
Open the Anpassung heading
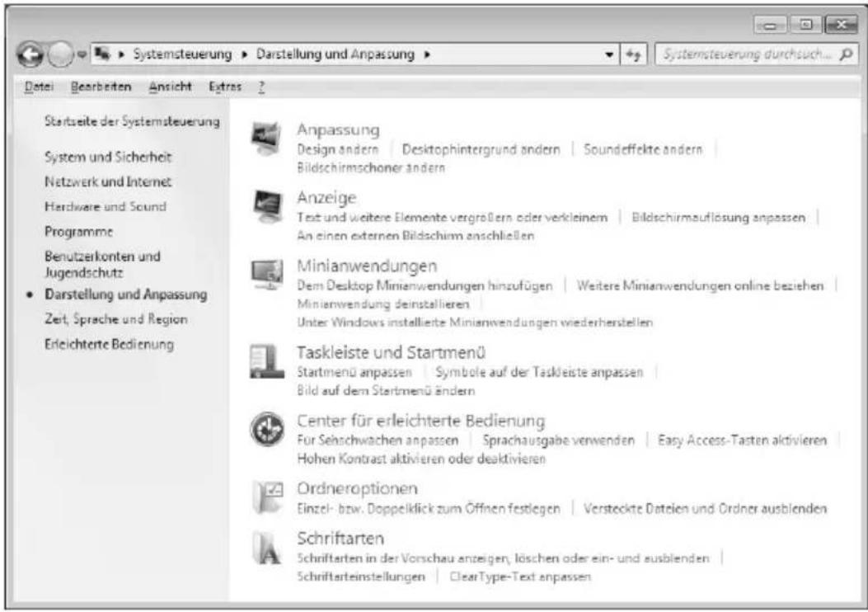coord(338,129)
